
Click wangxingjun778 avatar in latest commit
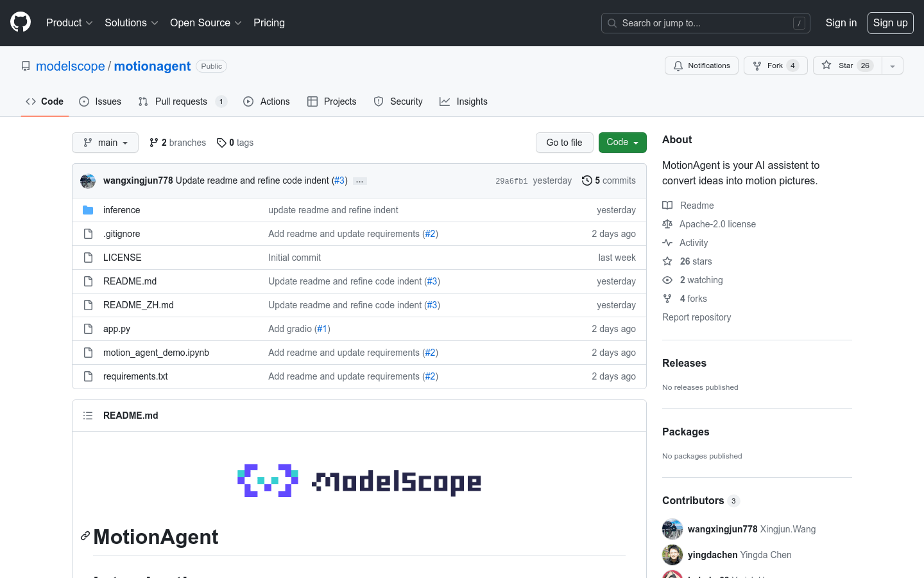pos(88,181)
